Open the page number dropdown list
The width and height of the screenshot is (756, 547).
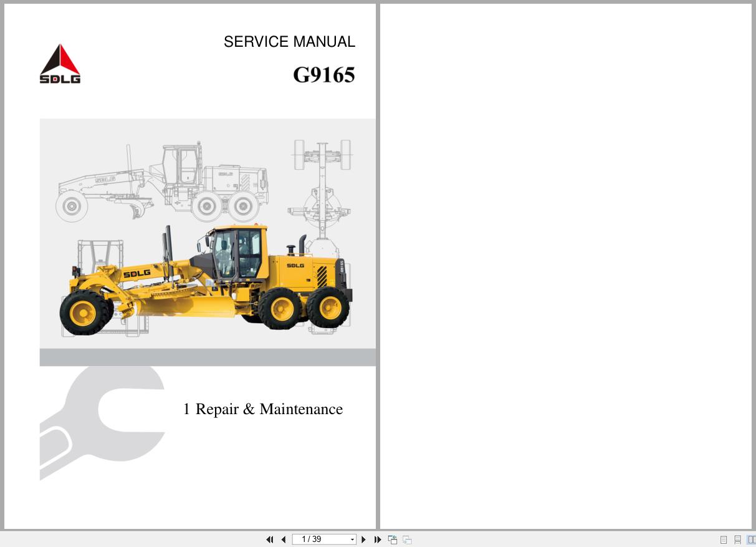tap(352, 539)
